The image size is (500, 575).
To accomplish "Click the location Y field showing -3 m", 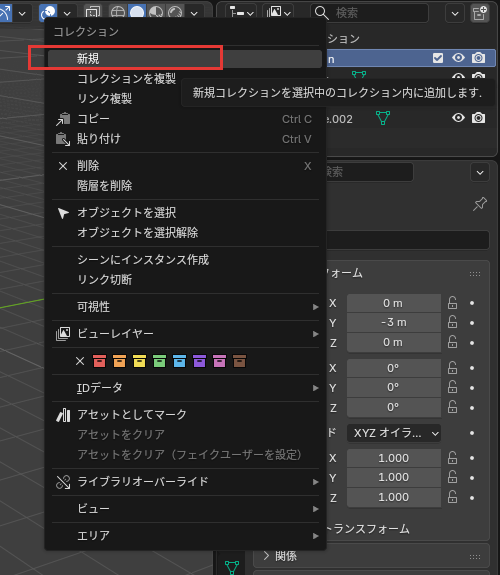I will coord(394,323).
